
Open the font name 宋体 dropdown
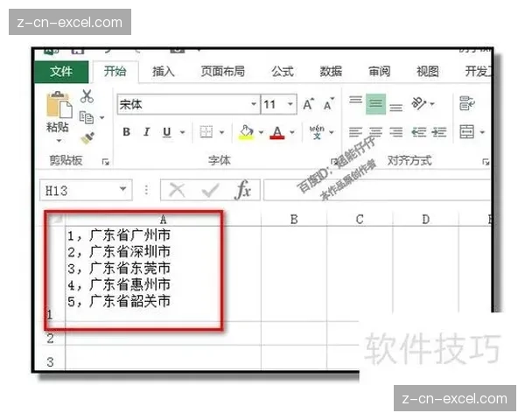[x=254, y=104]
